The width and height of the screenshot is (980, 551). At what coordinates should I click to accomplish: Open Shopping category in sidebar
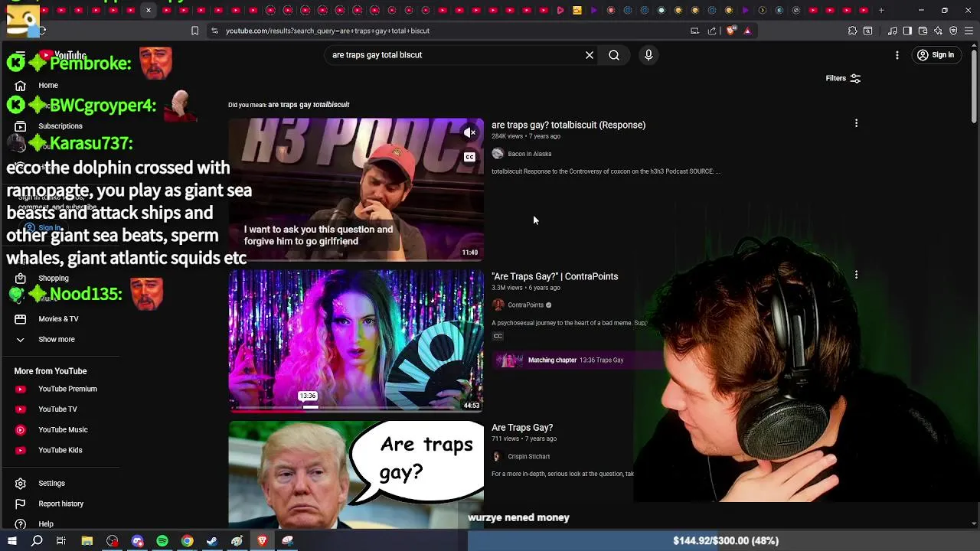54,279
